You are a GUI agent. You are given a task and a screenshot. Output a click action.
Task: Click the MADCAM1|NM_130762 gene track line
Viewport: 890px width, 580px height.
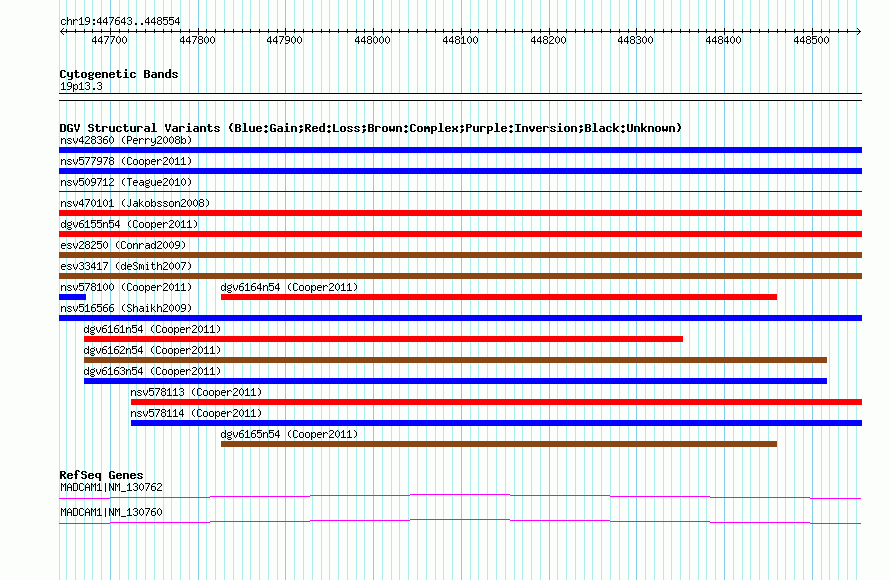[x=460, y=497]
